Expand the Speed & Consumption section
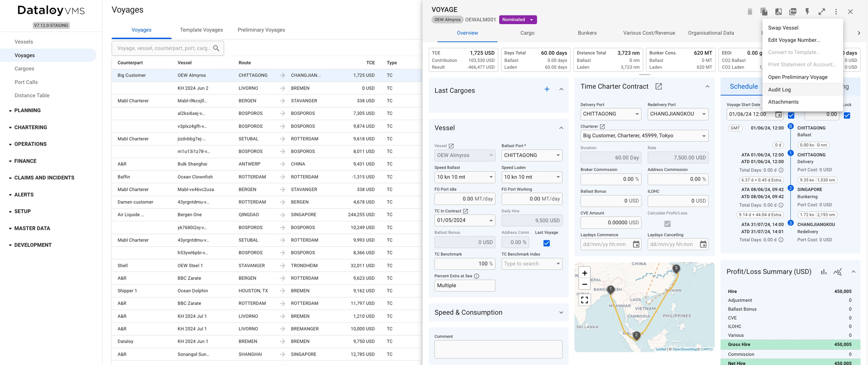 (x=561, y=313)
